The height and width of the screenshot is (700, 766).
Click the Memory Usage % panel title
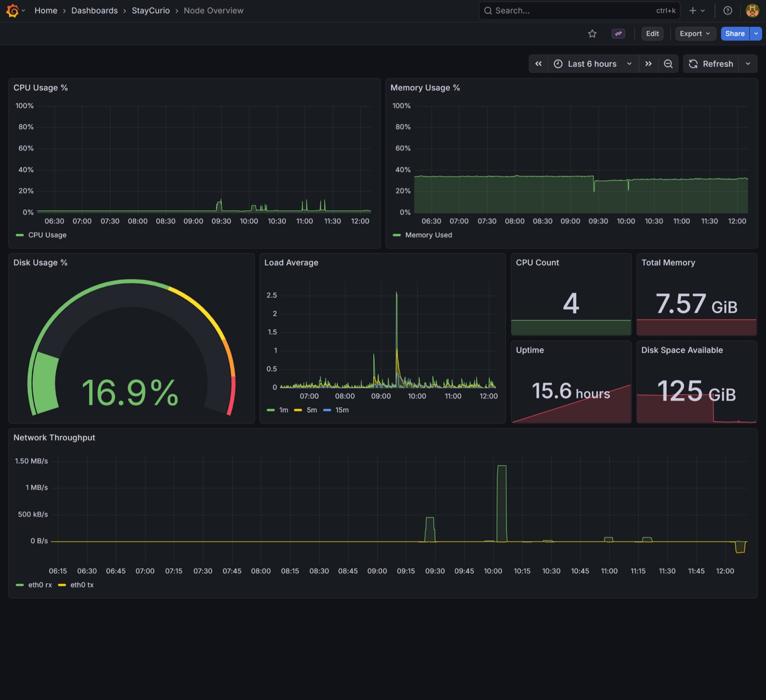point(425,88)
